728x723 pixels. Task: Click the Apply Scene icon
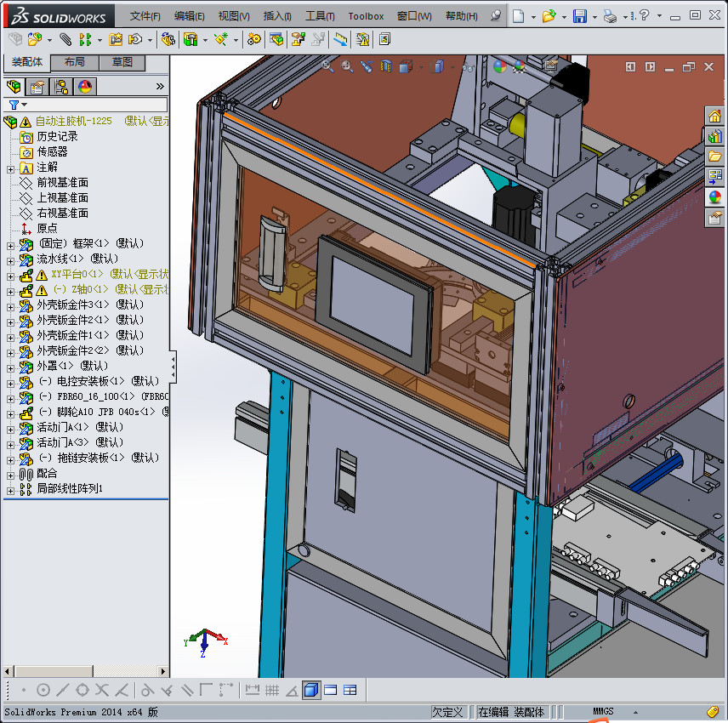click(x=520, y=66)
